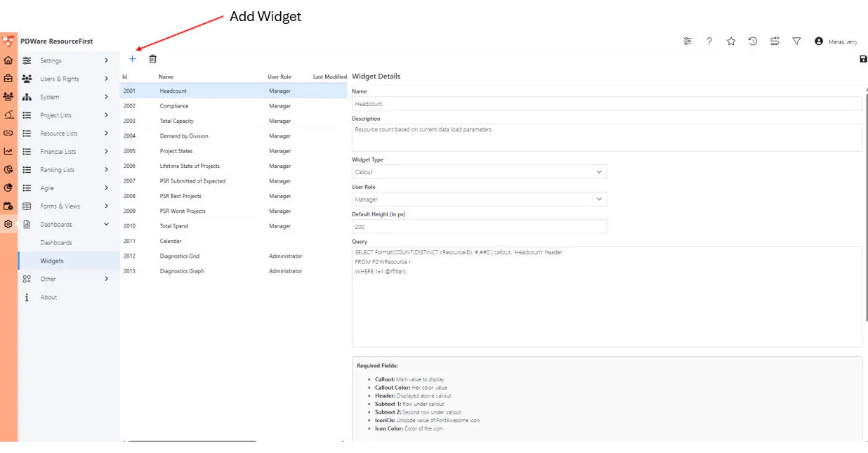Click the user avatar icon beside Manas, Jerry
868x453 pixels.
pos(819,41)
